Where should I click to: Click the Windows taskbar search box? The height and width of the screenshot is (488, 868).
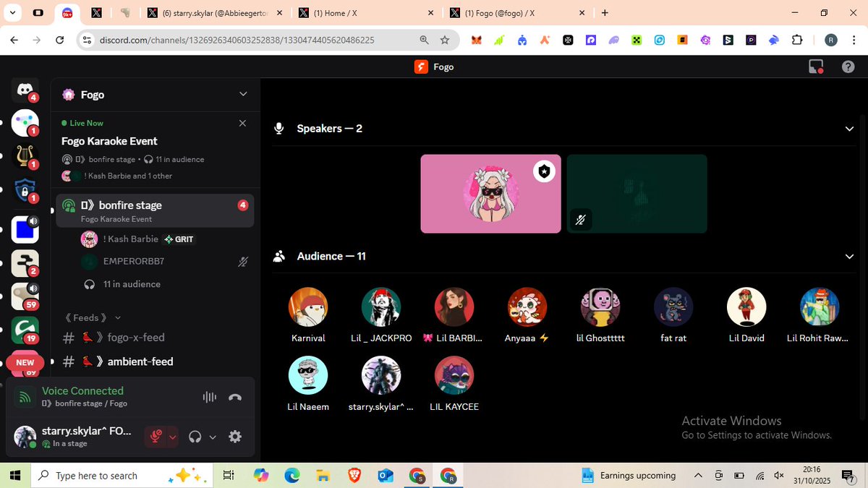click(123, 476)
